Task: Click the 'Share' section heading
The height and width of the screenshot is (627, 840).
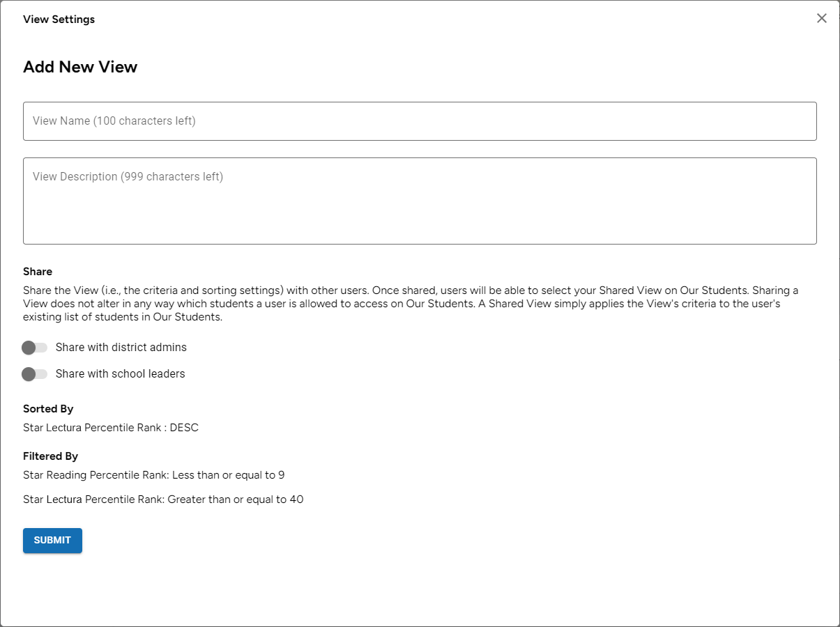Action: point(38,272)
